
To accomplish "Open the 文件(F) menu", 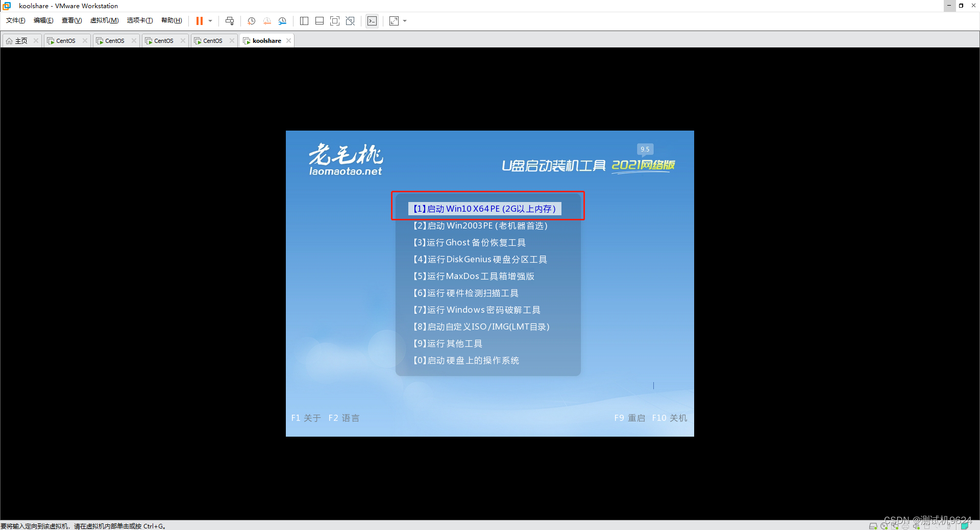I will pos(16,20).
